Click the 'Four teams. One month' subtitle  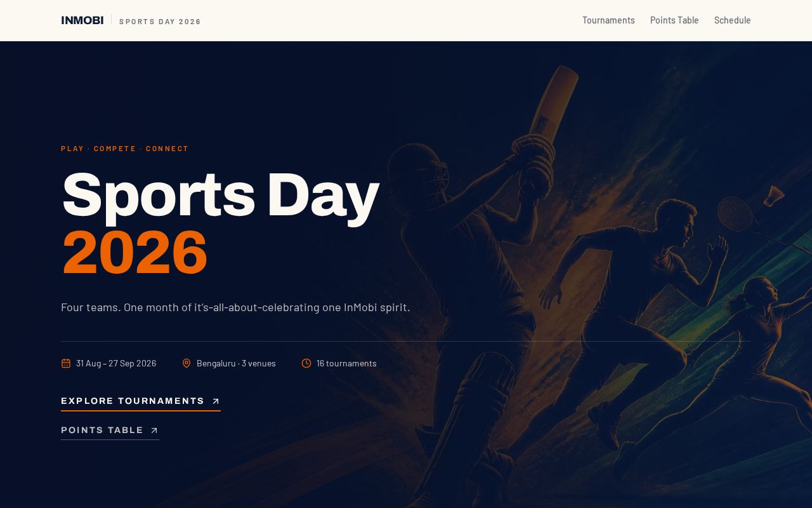(235, 307)
